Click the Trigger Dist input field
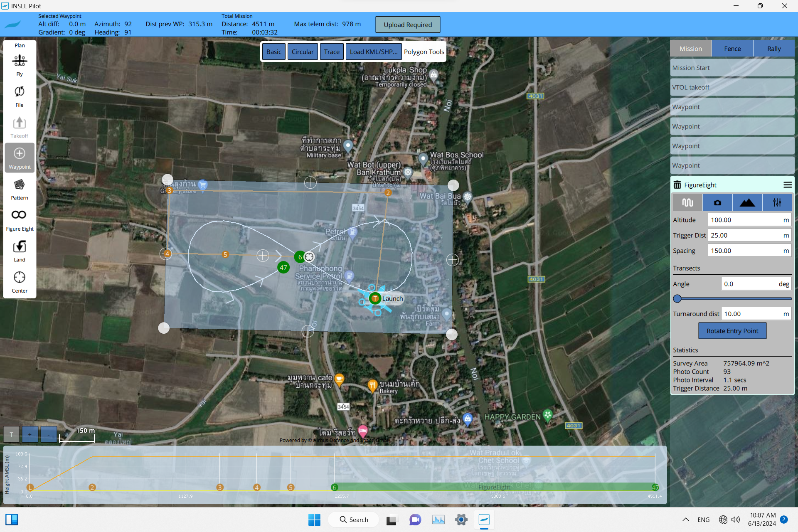 pyautogui.click(x=749, y=235)
